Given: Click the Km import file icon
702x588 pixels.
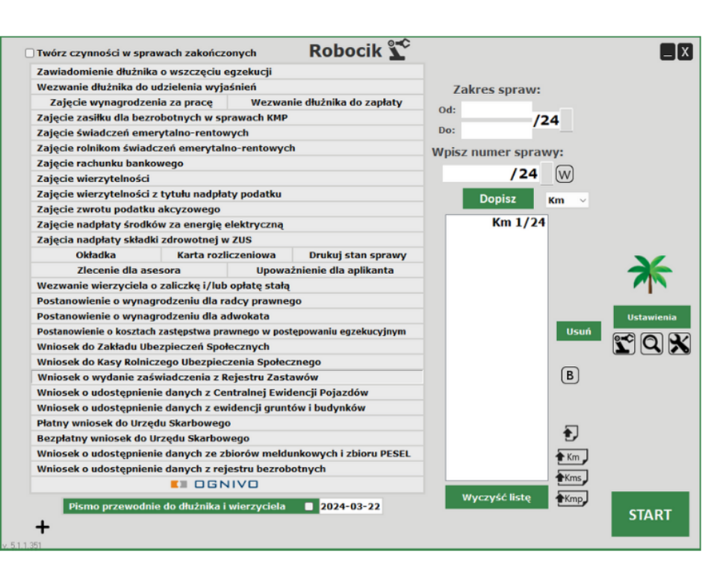Looking at the screenshot, I should click(x=571, y=457).
